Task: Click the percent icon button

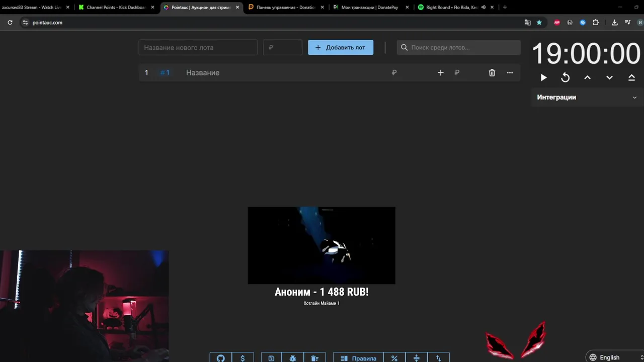Action: coord(394,358)
